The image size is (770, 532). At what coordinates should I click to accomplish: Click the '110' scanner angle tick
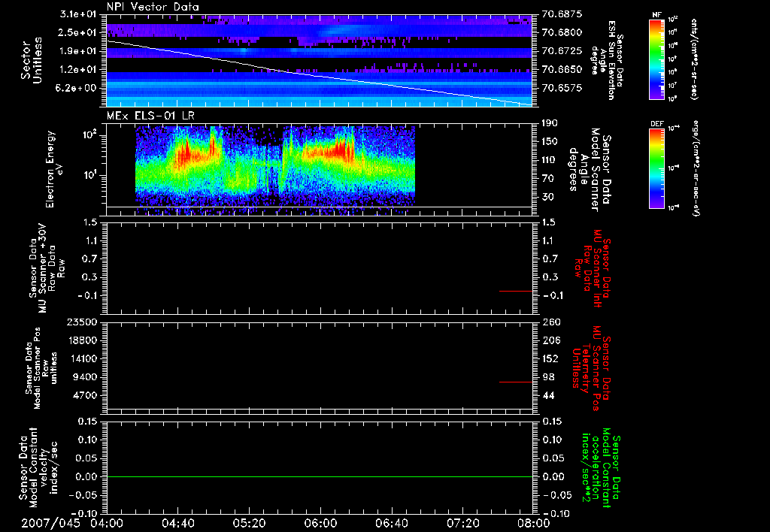(x=550, y=160)
